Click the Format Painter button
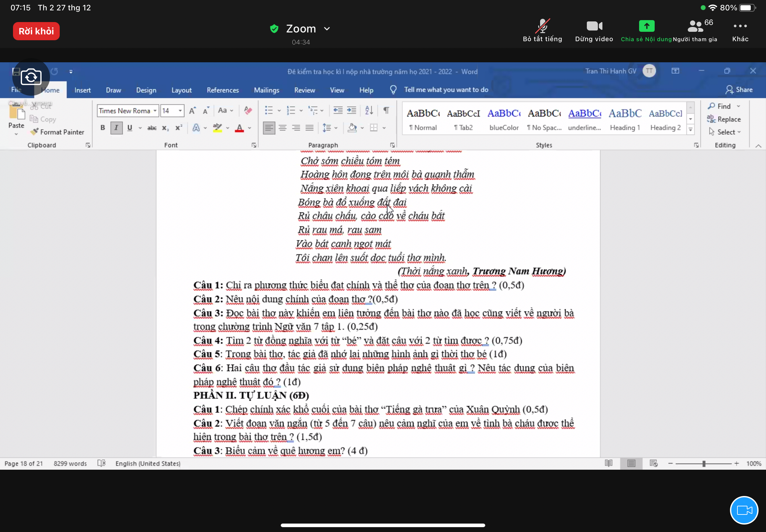 [x=57, y=132]
